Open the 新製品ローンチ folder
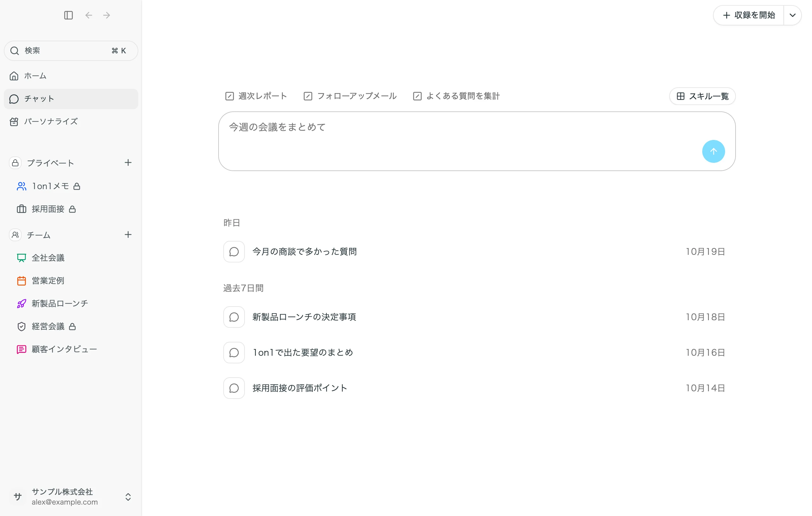Screen dimensions: 812x516 [71, 304]
